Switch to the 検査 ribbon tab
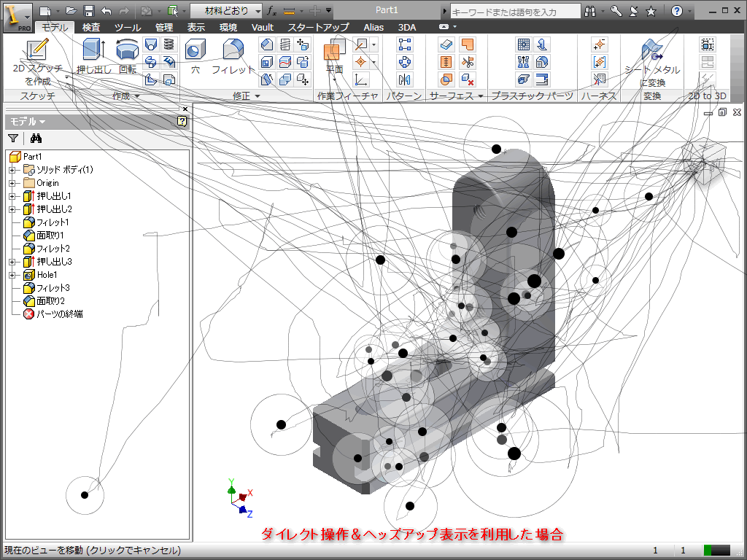Screen dimensions: 747x560 [91, 27]
